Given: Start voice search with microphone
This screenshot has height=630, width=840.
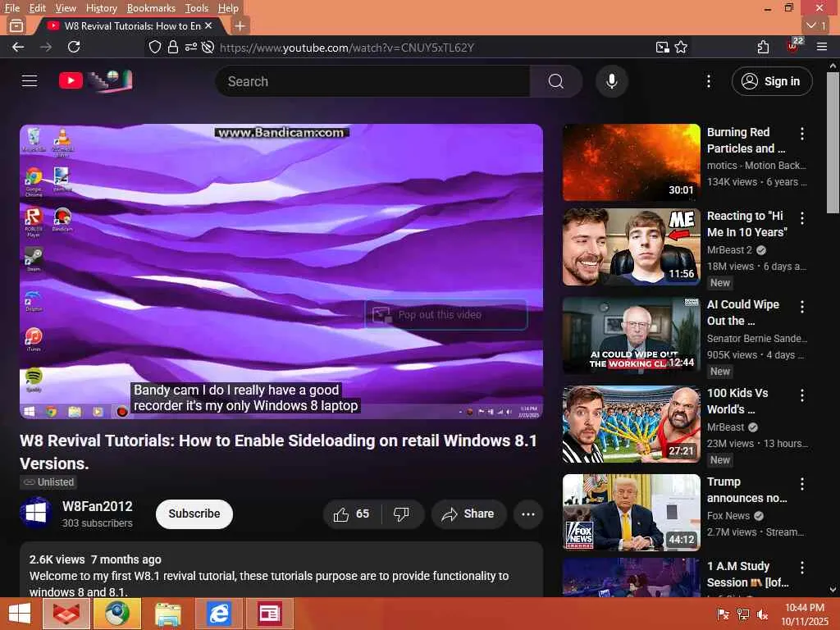Looking at the screenshot, I should 611,81.
